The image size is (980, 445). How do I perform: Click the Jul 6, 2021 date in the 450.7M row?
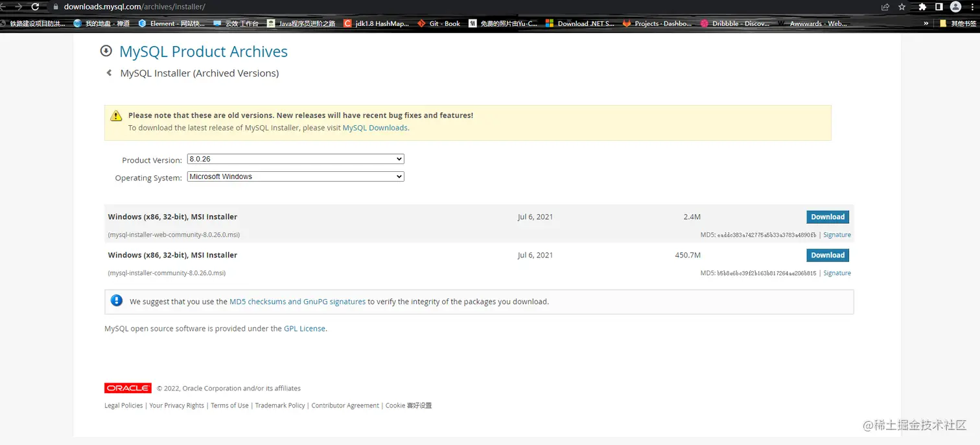click(x=535, y=255)
